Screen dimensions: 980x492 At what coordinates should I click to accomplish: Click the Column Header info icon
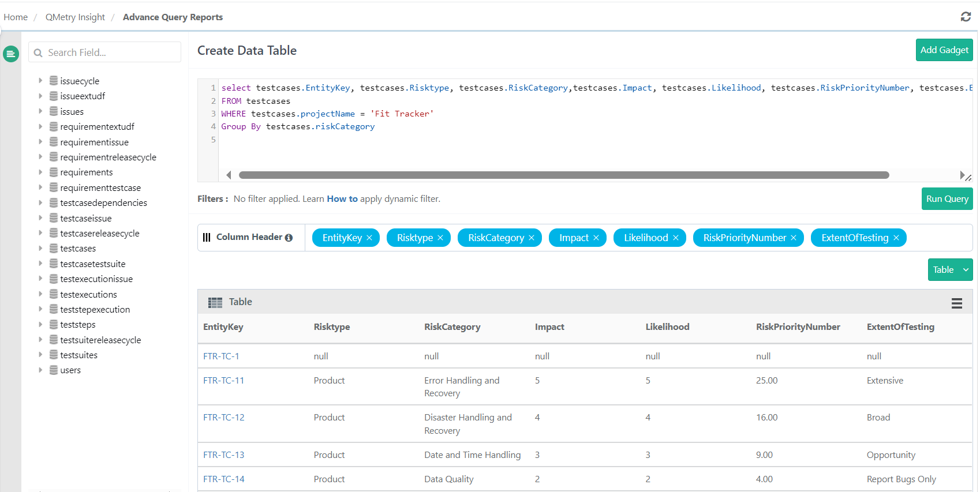click(x=289, y=238)
